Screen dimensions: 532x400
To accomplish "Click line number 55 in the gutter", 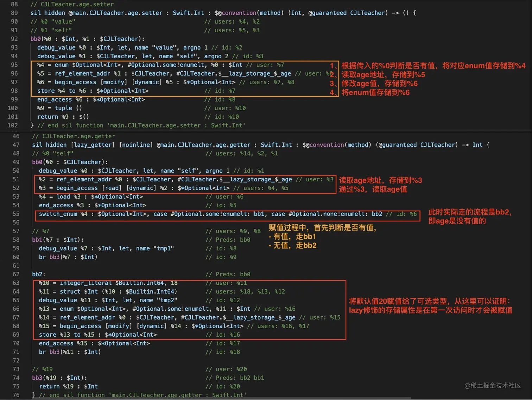I will (x=16, y=214).
